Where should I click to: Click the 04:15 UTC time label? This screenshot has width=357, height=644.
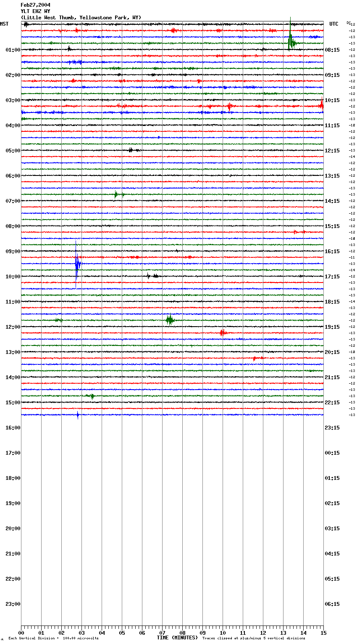(x=332, y=554)
